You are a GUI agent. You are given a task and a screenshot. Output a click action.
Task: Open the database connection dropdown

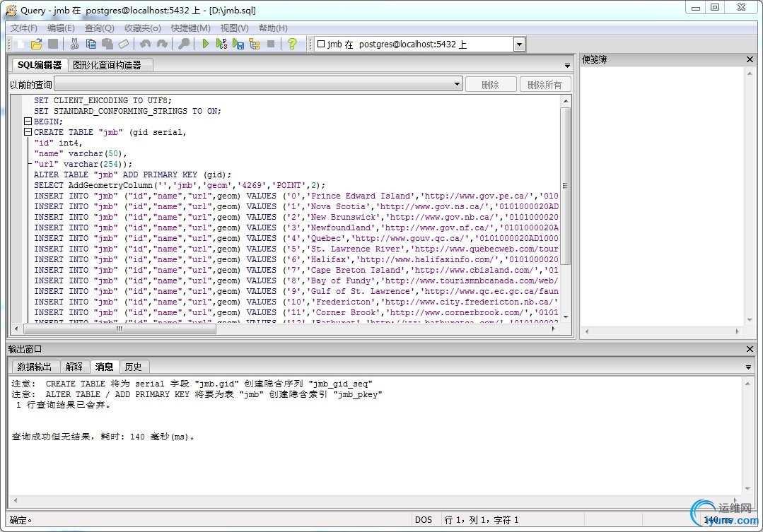pos(519,45)
